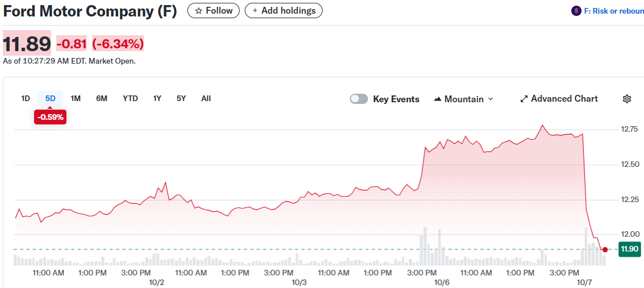Image resolution: width=644 pixels, height=288 pixels.
Task: Click the Advanced Chart expand arrows icon
Action: 524,99
